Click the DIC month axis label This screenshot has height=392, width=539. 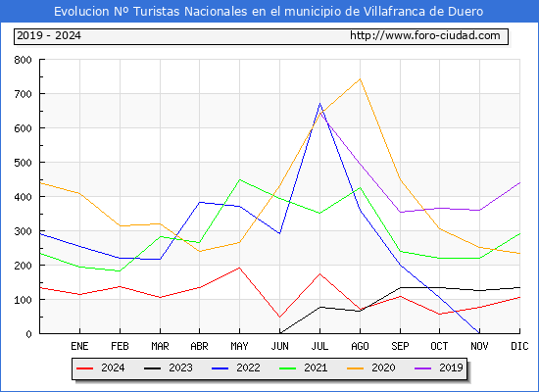click(x=519, y=346)
